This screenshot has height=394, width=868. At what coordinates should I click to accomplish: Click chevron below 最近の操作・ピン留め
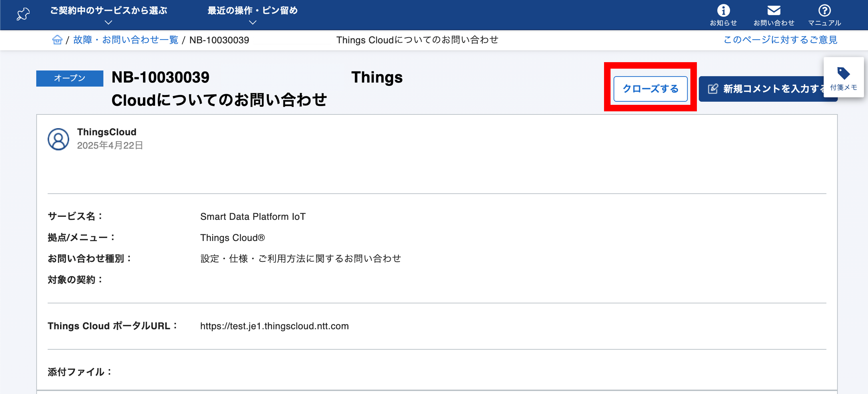(253, 23)
